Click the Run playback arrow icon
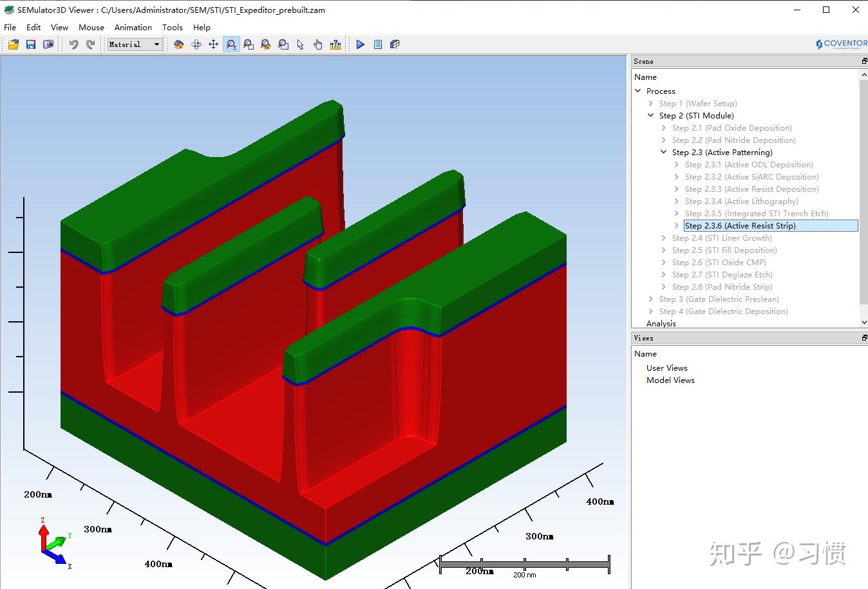The image size is (868, 589). 360,44
